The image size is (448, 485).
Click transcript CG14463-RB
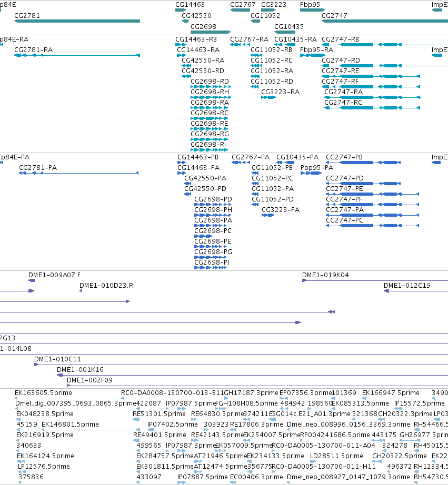196,39
